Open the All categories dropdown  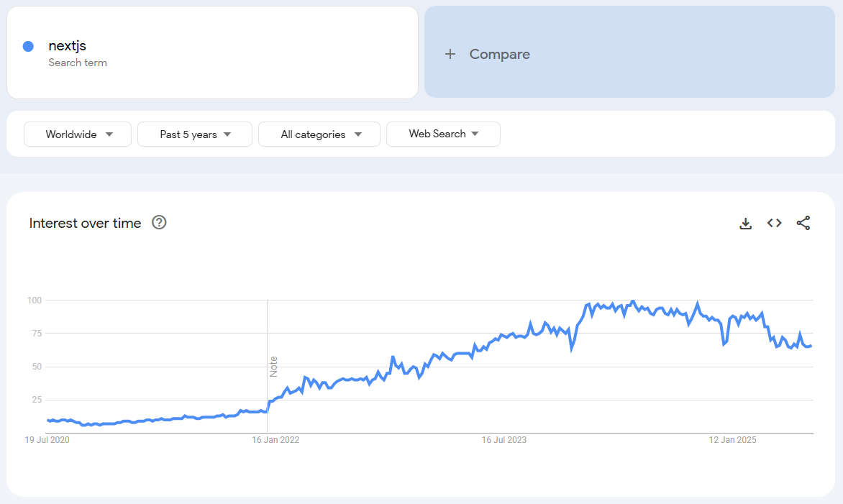coord(319,134)
